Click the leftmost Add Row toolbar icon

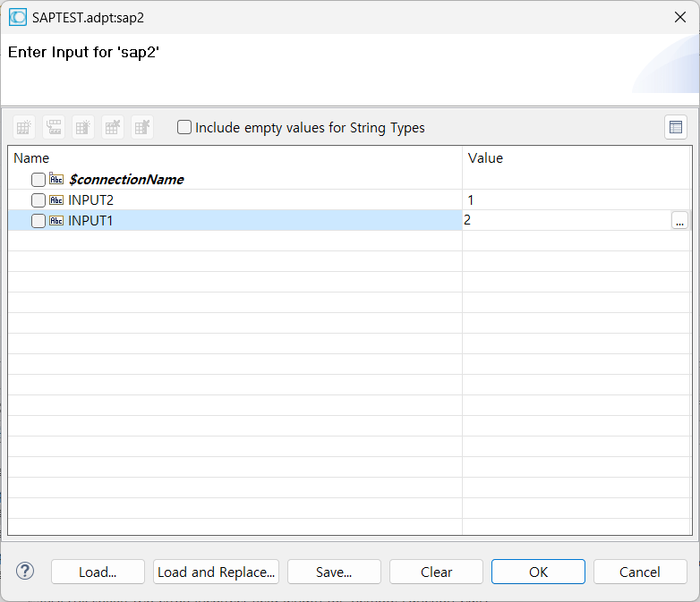[25, 127]
